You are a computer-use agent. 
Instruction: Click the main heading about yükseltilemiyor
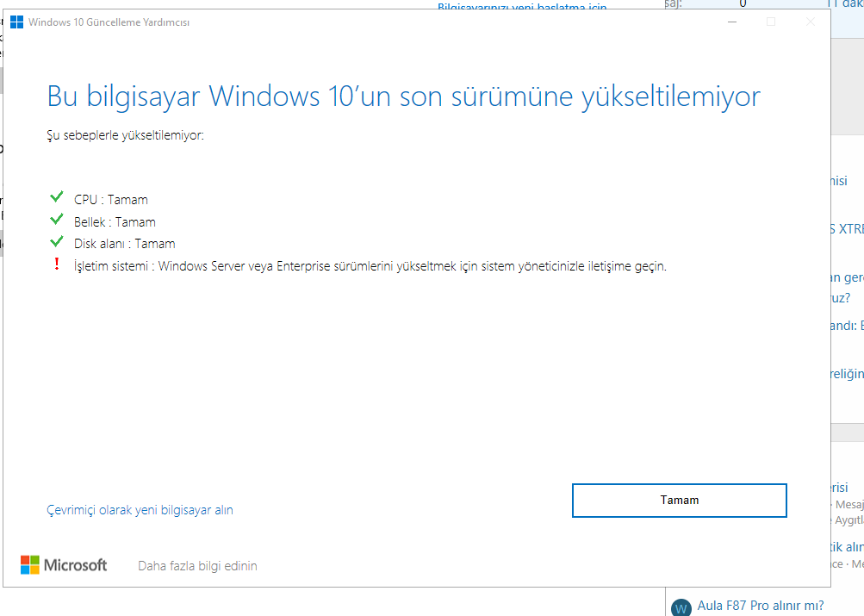[404, 96]
